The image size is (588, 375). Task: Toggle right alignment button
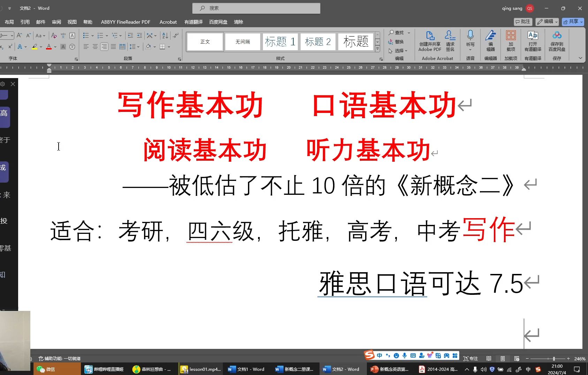pyautogui.click(x=104, y=46)
